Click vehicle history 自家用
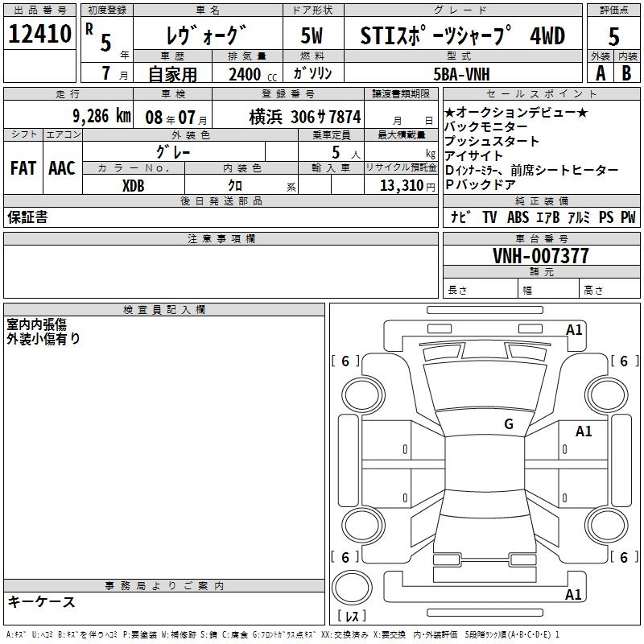The width and height of the screenshot is (644, 644). point(172,74)
